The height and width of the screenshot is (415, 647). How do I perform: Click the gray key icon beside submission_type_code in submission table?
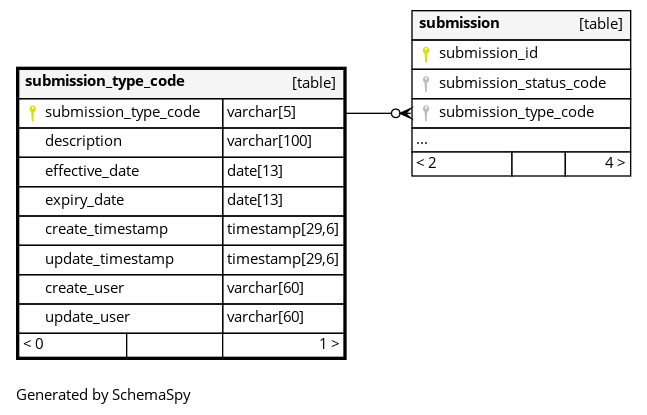[x=425, y=113]
